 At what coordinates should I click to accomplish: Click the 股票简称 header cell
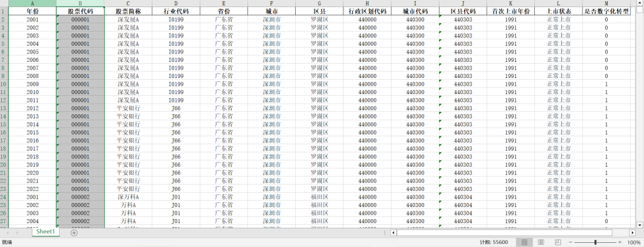coord(128,11)
